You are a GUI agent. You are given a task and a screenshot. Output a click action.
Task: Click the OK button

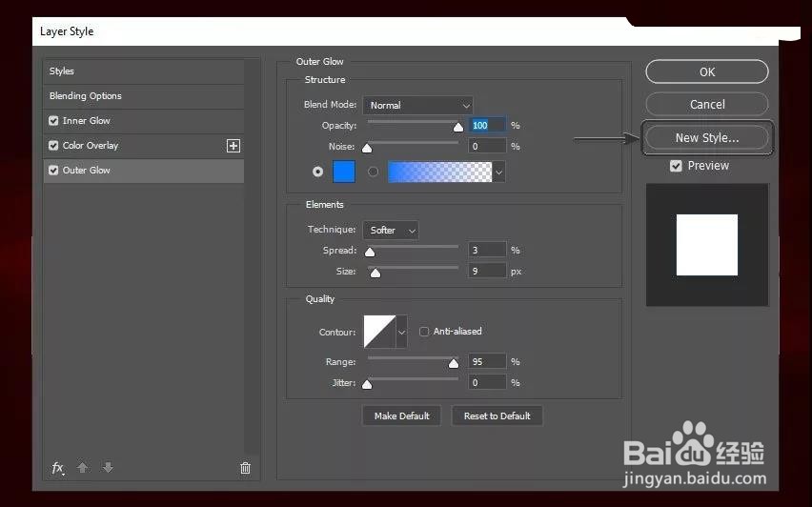(x=707, y=72)
